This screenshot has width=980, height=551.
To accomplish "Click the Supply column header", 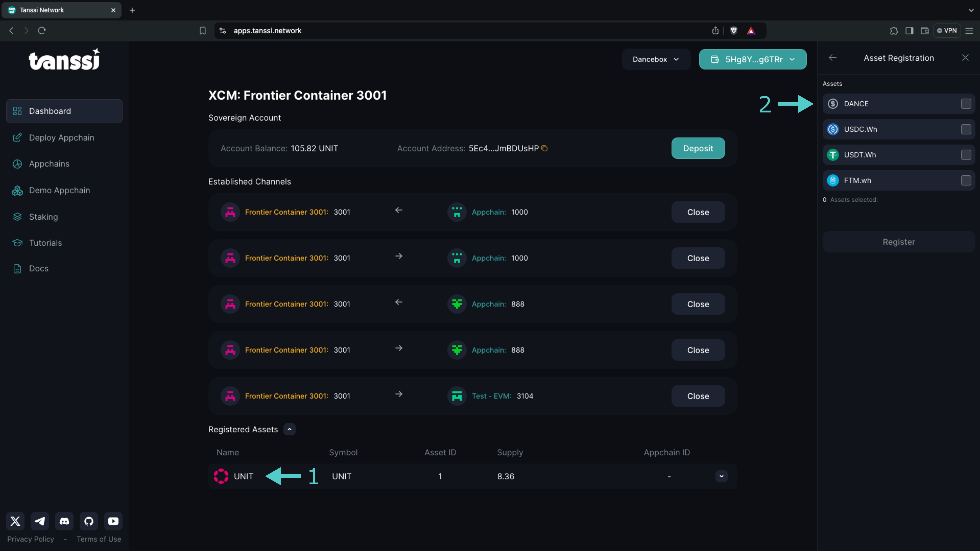I will (x=510, y=452).
